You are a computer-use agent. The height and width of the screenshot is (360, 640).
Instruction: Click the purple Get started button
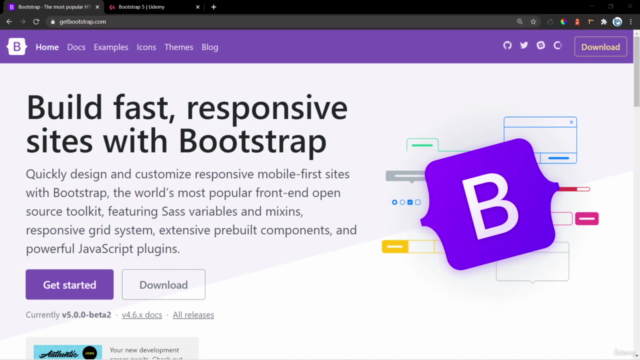[70, 284]
